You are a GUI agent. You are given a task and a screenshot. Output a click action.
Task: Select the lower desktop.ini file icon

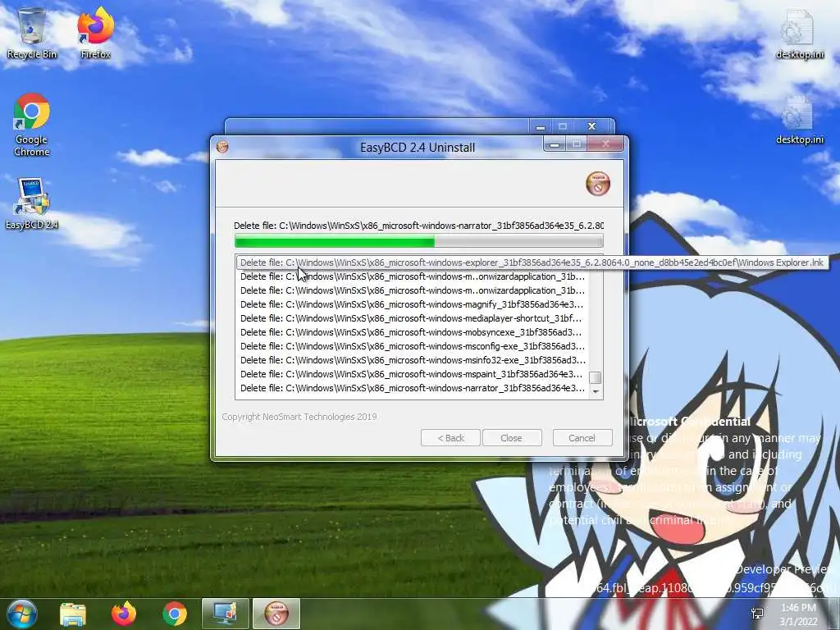tap(799, 120)
